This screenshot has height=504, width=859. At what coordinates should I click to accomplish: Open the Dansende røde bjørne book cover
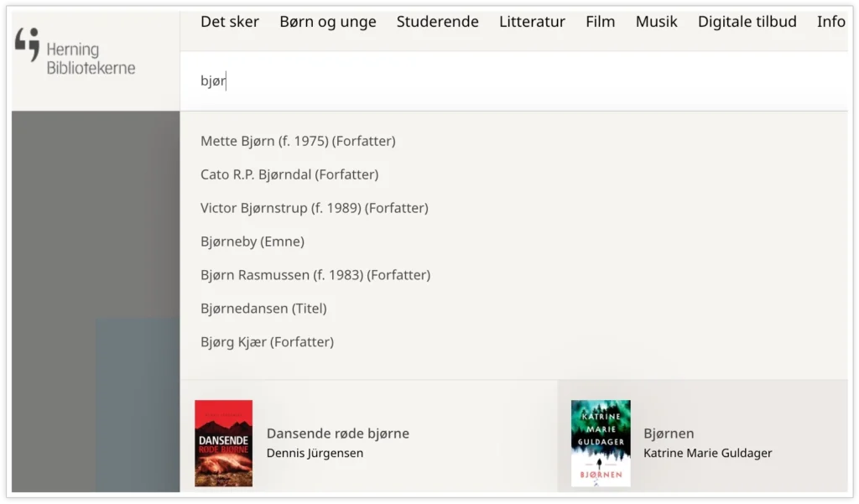224,444
